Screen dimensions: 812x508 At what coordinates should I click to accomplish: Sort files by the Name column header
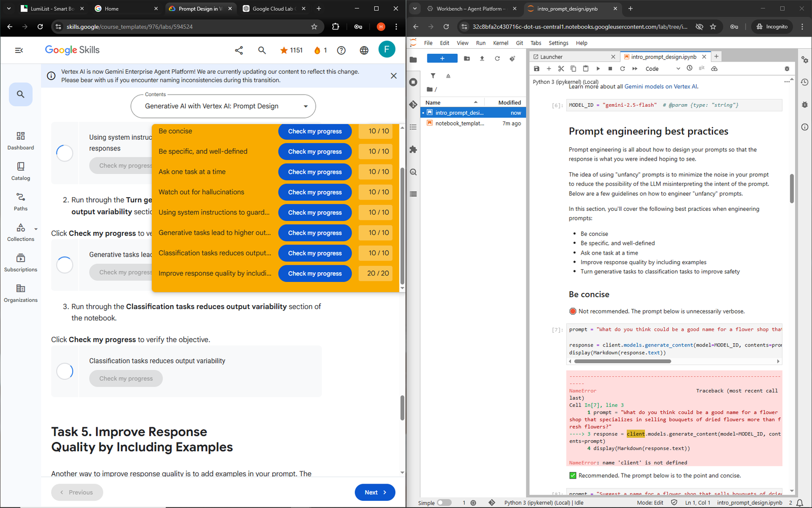452,103
